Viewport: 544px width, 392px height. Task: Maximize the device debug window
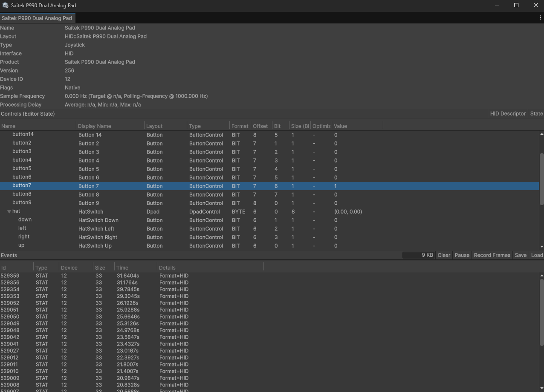(x=516, y=5)
